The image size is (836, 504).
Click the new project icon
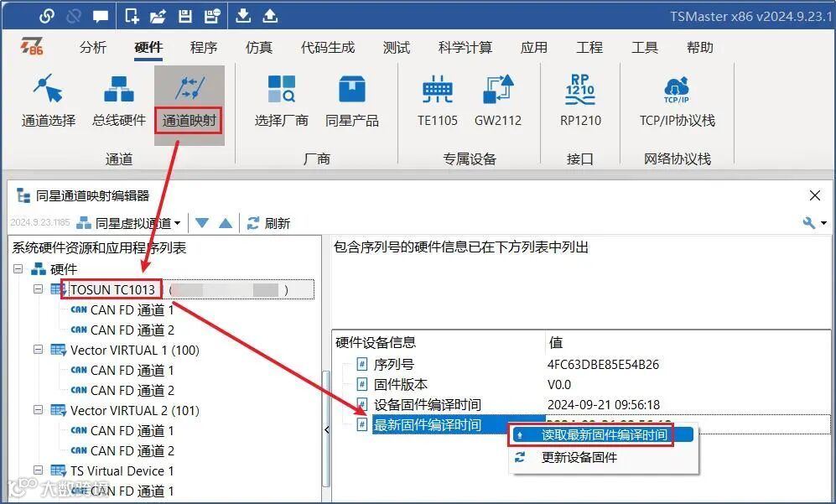pos(132,16)
